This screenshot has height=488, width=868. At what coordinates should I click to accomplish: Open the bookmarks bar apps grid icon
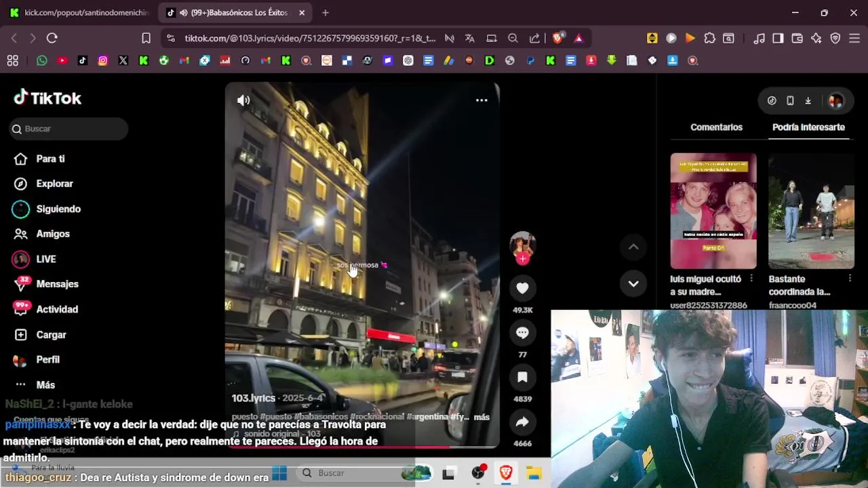[x=12, y=60]
